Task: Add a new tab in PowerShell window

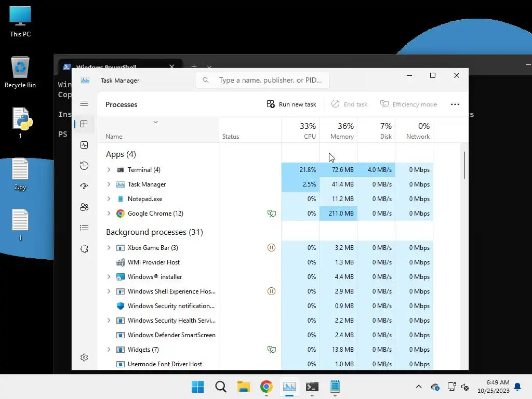Action: (194, 67)
